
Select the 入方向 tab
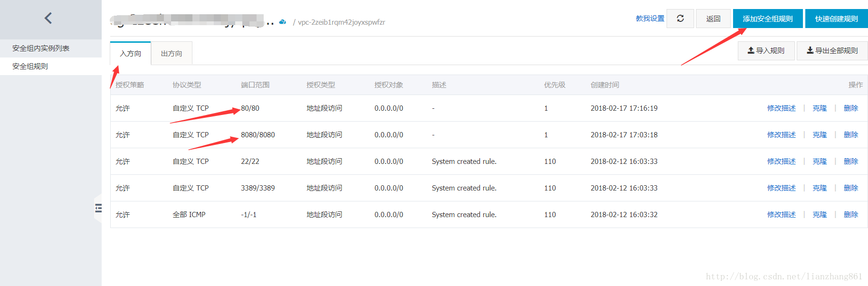pyautogui.click(x=131, y=53)
